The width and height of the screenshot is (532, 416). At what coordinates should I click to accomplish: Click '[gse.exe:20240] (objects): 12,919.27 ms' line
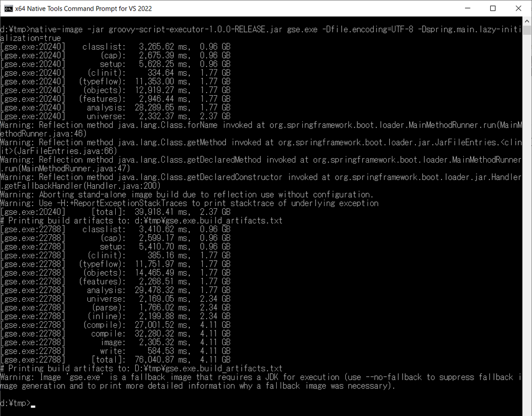click(x=116, y=90)
